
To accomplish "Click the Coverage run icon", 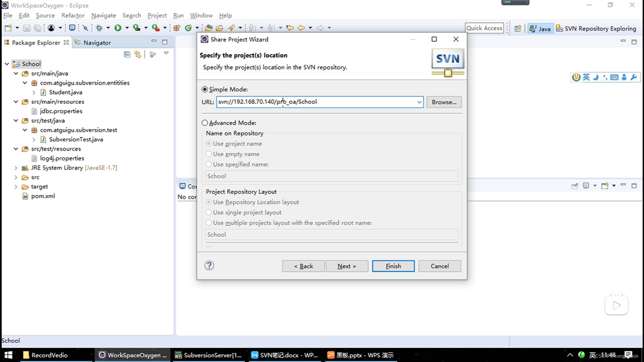I will [137, 28].
